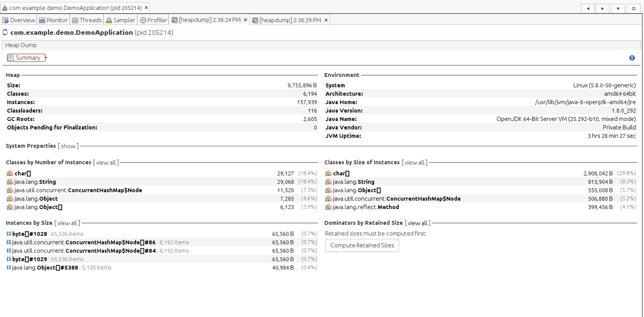The width and height of the screenshot is (644, 317).
Task: Click java.lang.Object class icon under Number of Instances
Action: point(10,198)
